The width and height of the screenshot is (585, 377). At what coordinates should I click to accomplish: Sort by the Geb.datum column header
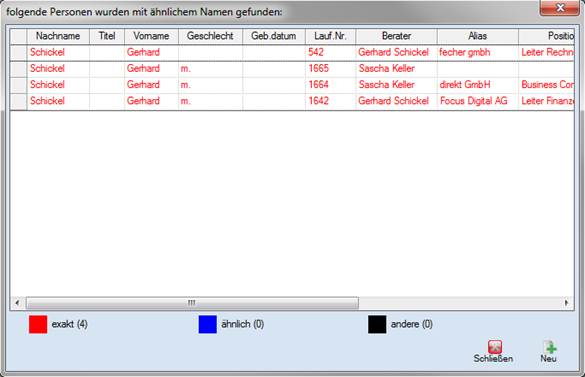click(274, 36)
